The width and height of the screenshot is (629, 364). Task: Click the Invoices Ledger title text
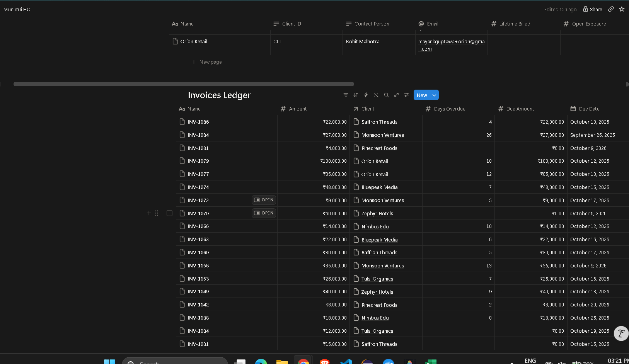[219, 95]
